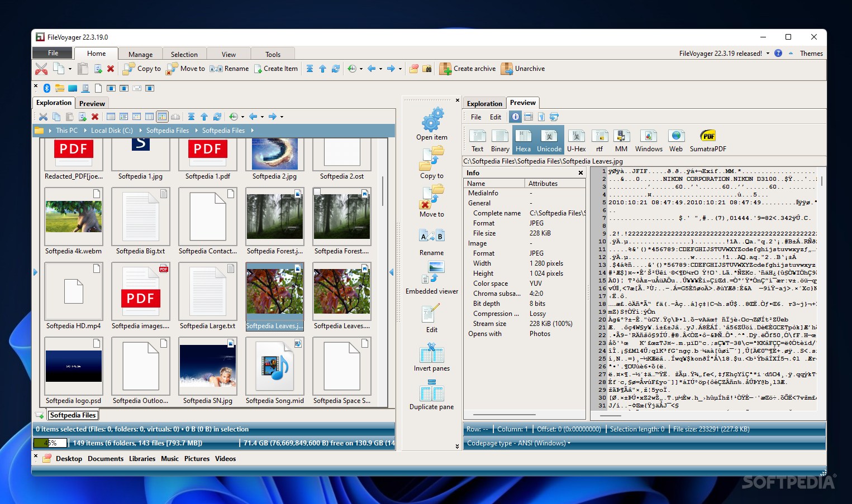Viewport: 852px width, 504px height.
Task: Click the Themes link
Action: click(811, 54)
